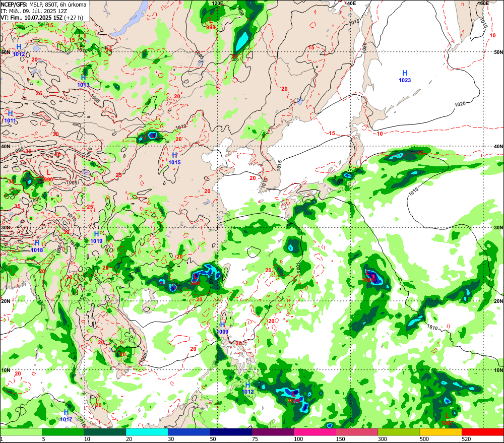
Task: Click the legend value 300
Action: 383,439
